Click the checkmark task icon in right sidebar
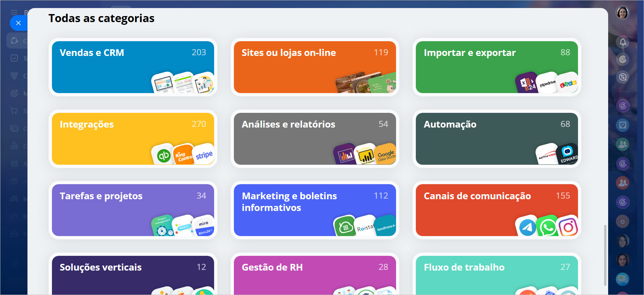Screen dimensions: 644x295 pyautogui.click(x=623, y=125)
